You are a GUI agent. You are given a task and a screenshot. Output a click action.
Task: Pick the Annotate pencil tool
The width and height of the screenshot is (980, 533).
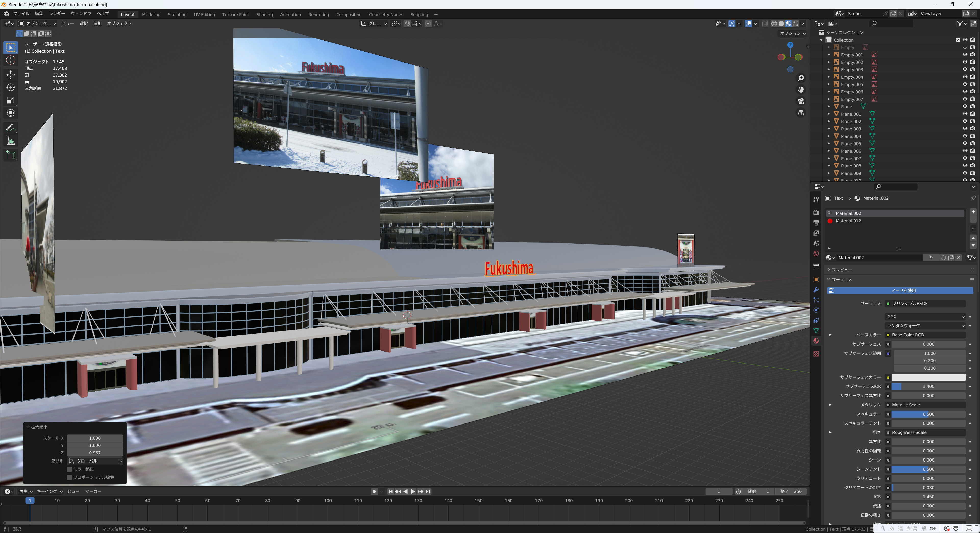[x=11, y=128]
